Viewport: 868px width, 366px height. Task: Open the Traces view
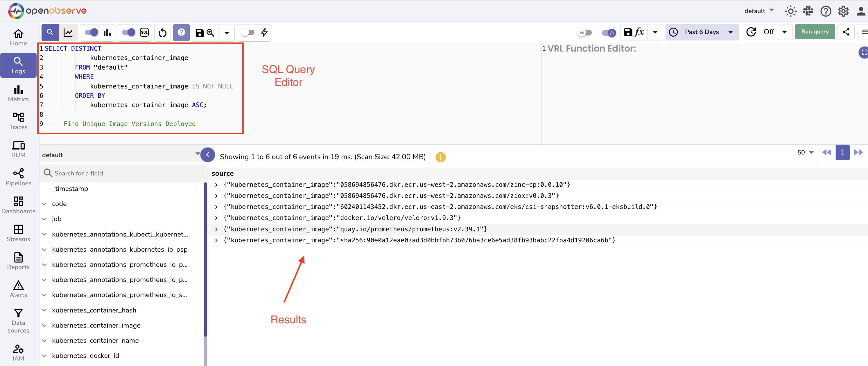click(18, 121)
